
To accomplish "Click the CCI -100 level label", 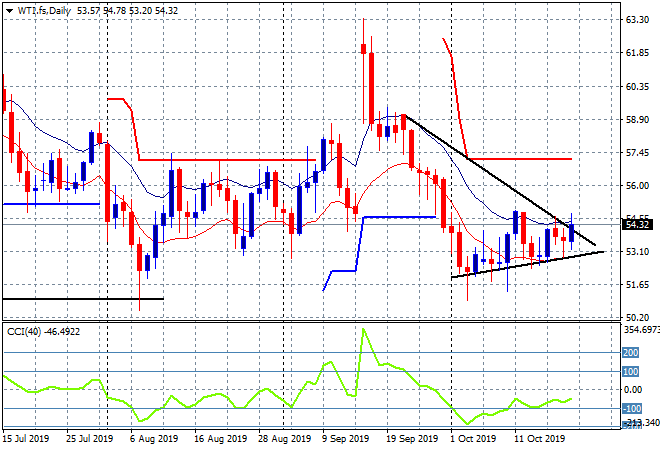I will point(632,409).
